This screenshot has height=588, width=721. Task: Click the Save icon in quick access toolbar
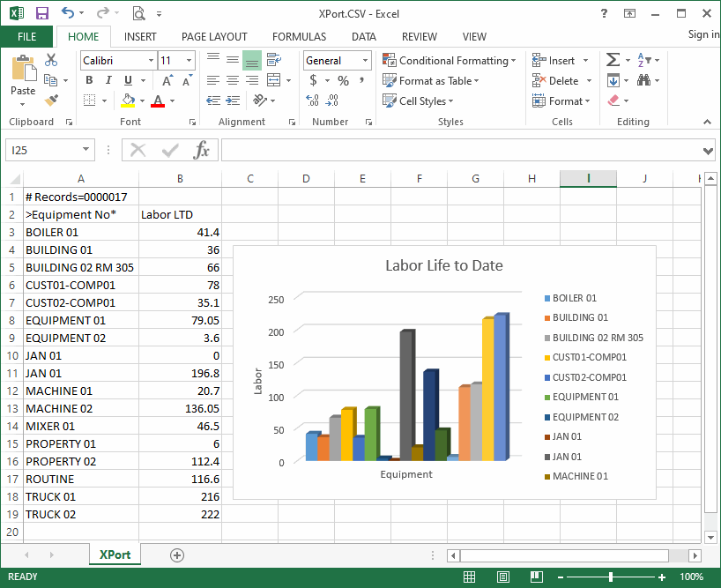tap(41, 13)
